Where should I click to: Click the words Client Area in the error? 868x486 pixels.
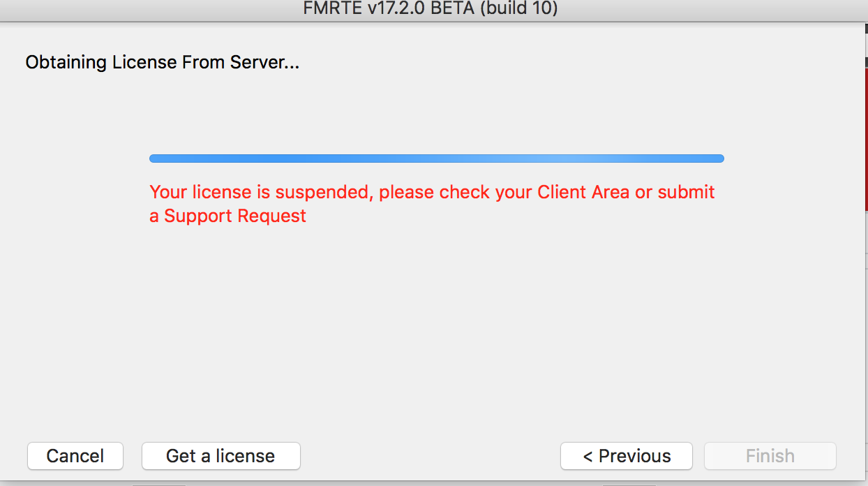[583, 191]
